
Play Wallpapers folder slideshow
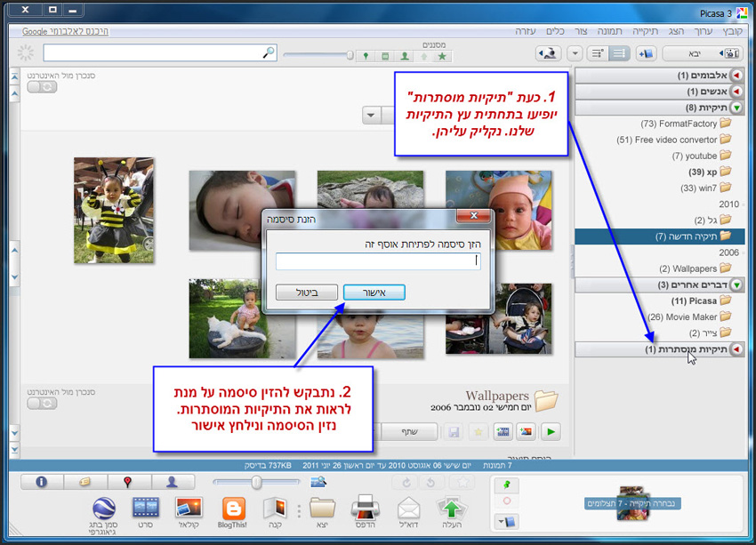pyautogui.click(x=551, y=432)
